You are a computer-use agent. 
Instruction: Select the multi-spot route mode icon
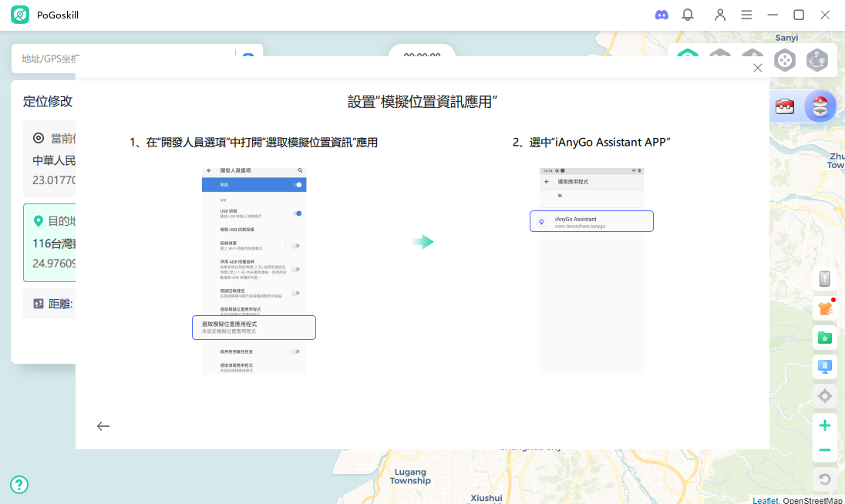pyautogui.click(x=817, y=60)
